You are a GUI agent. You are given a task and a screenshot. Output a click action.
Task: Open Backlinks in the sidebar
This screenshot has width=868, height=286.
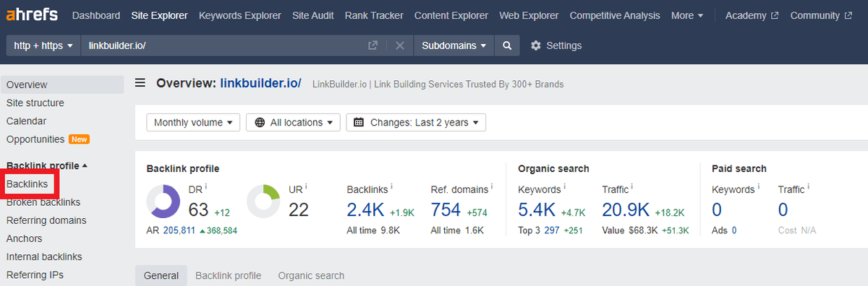[x=27, y=184]
